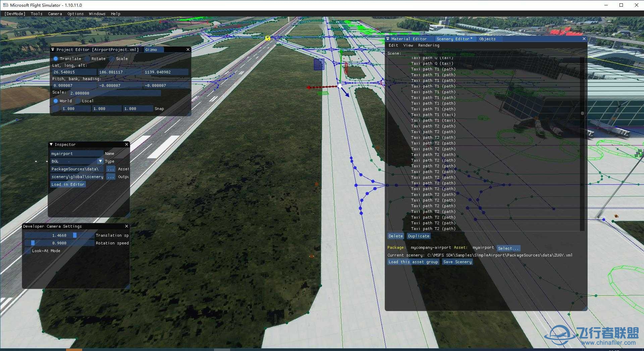644x351 pixels.
Task: Collapse the Scenery Editor window triangle
Action: click(388, 39)
